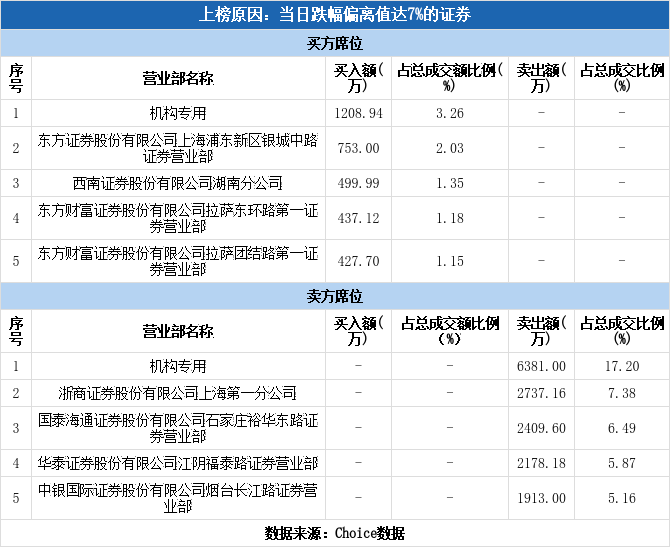The width and height of the screenshot is (670, 547).
Task: Click percentage value 5.87
Action: pos(622,463)
